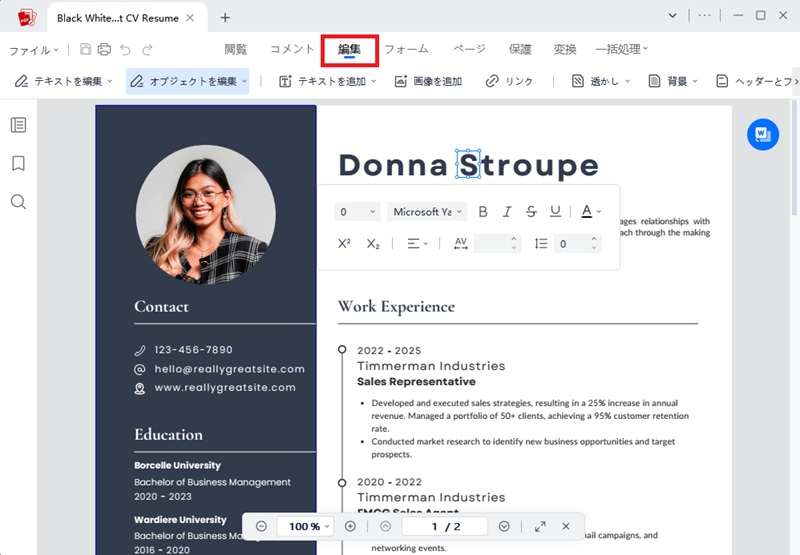Click the search magnifier icon in sidebar
The height and width of the screenshot is (555, 800).
point(18,202)
